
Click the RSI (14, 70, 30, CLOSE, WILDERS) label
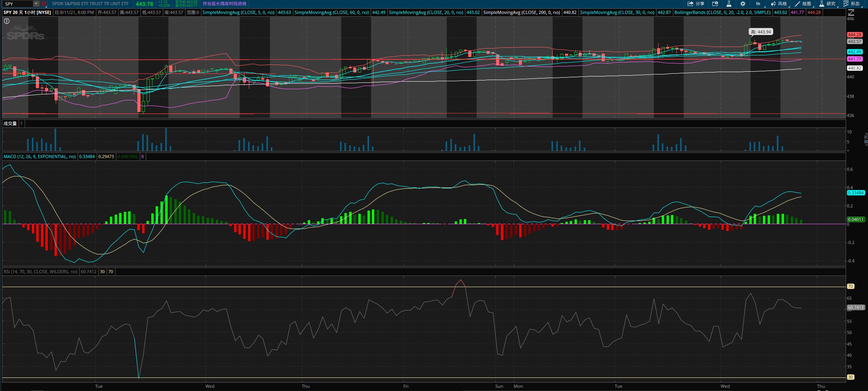(41, 272)
